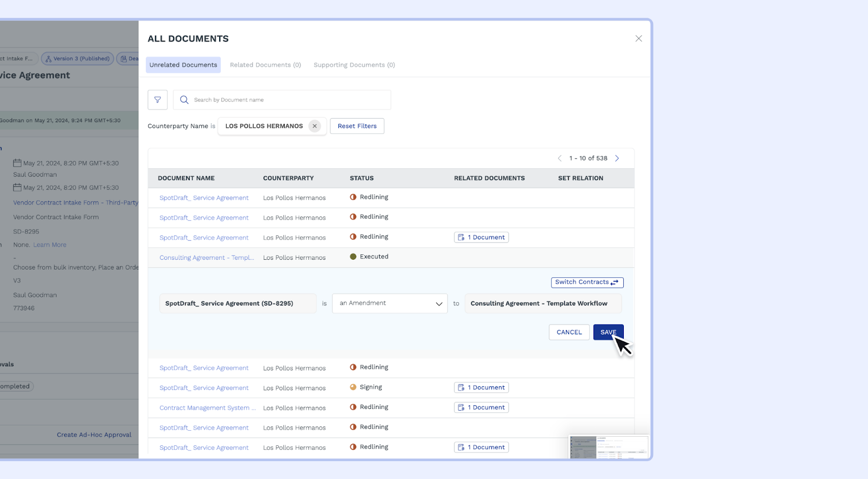The width and height of the screenshot is (868, 479).
Task: Go to next page of documents
Action: click(x=617, y=158)
